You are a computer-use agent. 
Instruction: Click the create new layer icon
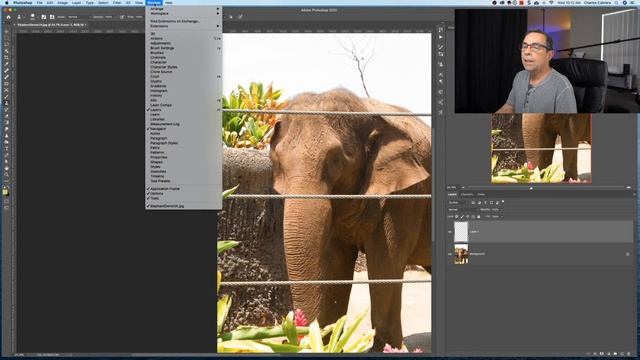(622, 354)
